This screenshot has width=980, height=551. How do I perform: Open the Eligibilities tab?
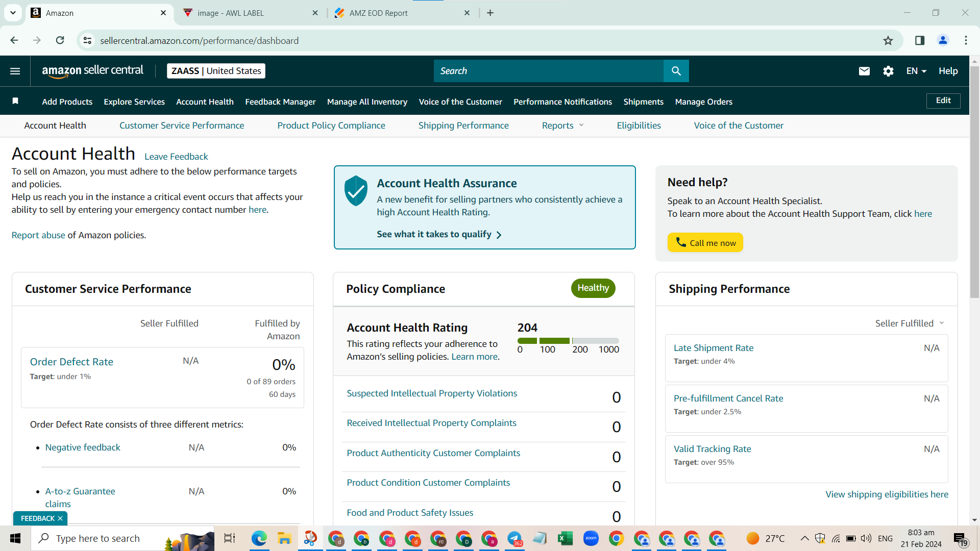point(639,126)
